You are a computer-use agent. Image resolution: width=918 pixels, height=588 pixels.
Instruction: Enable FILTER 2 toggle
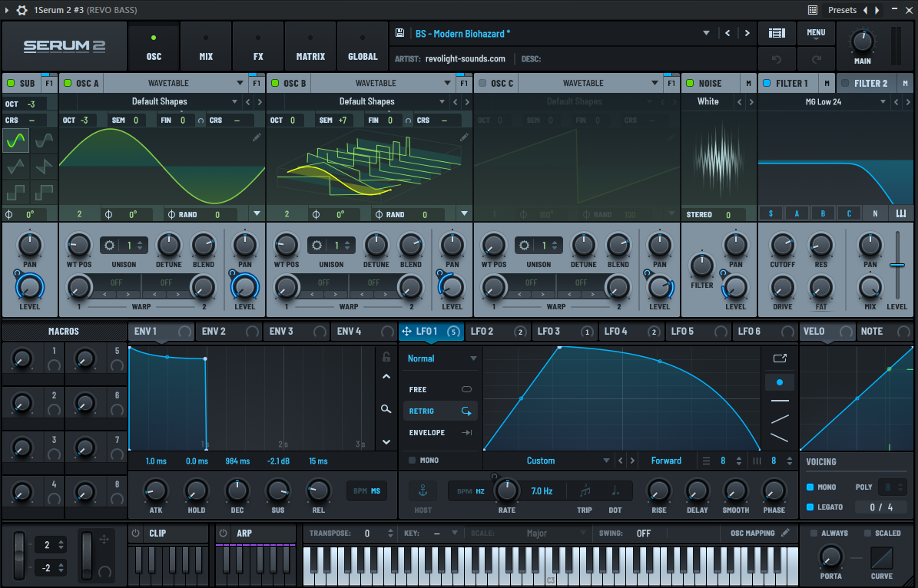coord(845,83)
